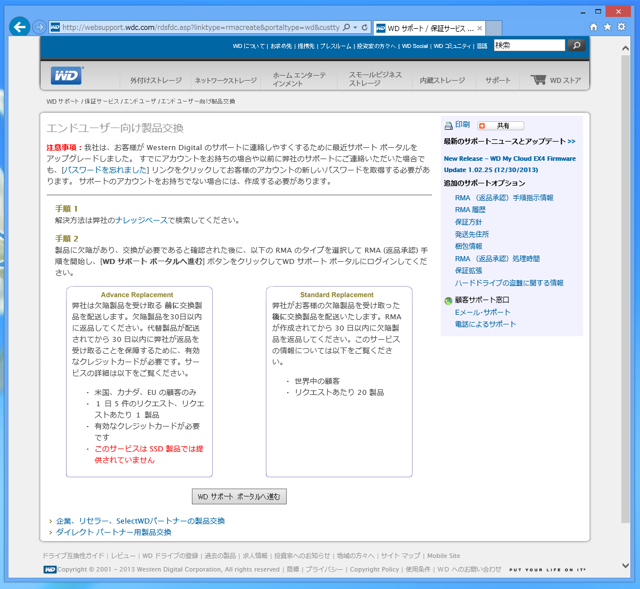Click the address bar URL field
Viewport: 640px width, 589px height.
[201, 27]
